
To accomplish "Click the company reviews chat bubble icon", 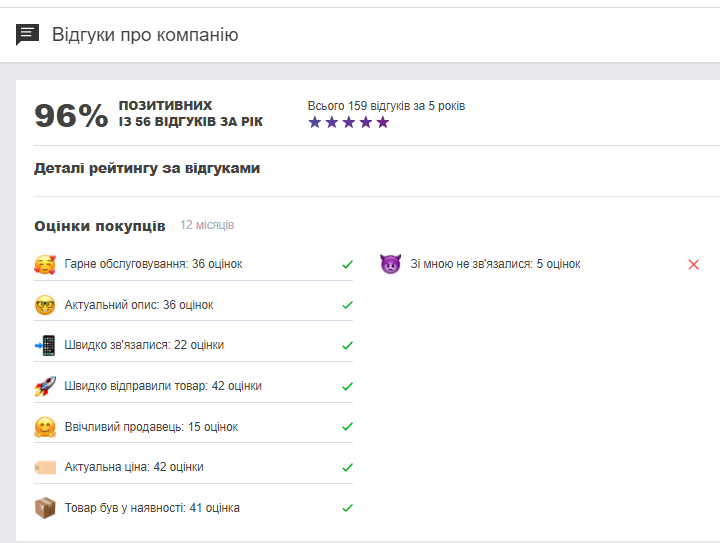I will (x=27, y=35).
